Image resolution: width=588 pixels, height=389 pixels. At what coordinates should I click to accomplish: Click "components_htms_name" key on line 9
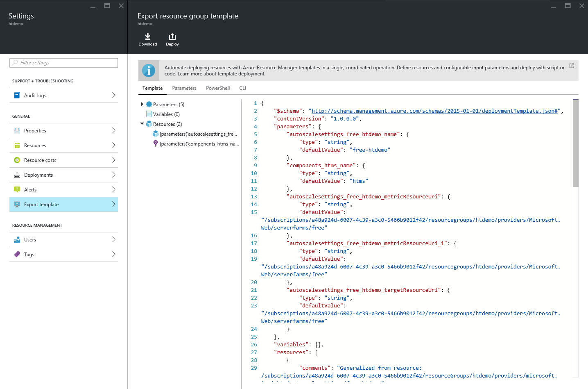(x=321, y=166)
